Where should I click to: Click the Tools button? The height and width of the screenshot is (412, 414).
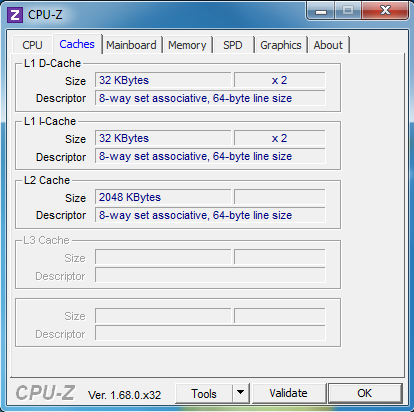click(204, 394)
